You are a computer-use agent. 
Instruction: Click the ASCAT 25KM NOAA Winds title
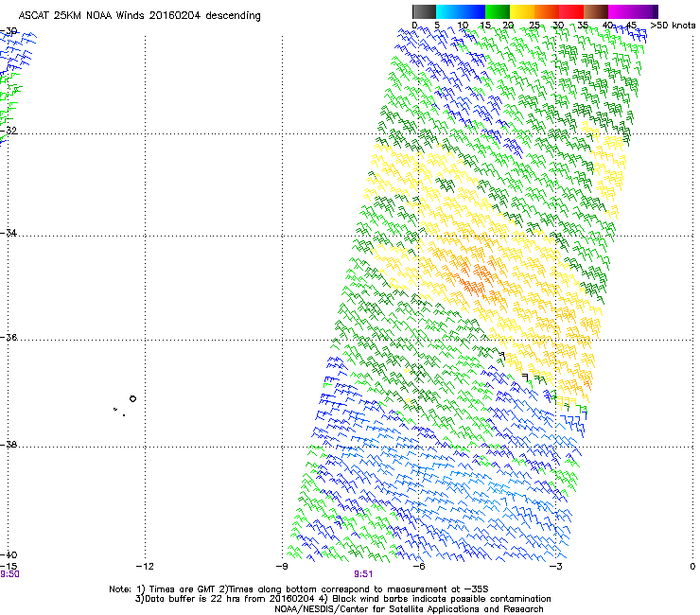coord(140,16)
